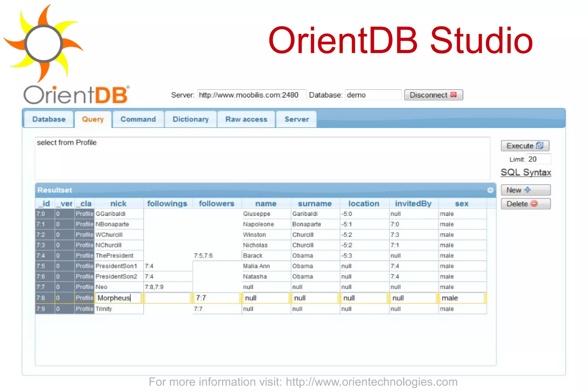Click the Giuseppe name cell
This screenshot has width=588, height=392.
(266, 214)
